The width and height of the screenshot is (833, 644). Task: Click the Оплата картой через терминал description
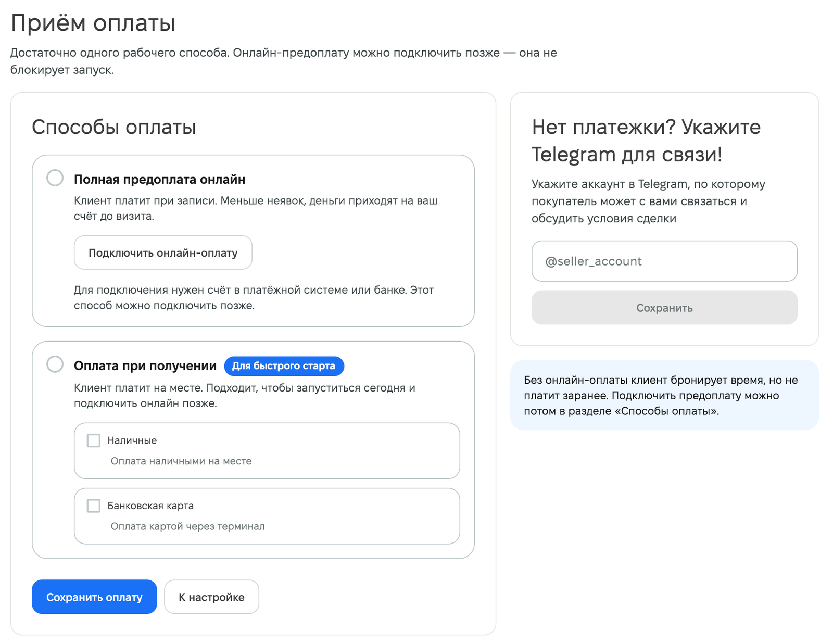click(187, 526)
